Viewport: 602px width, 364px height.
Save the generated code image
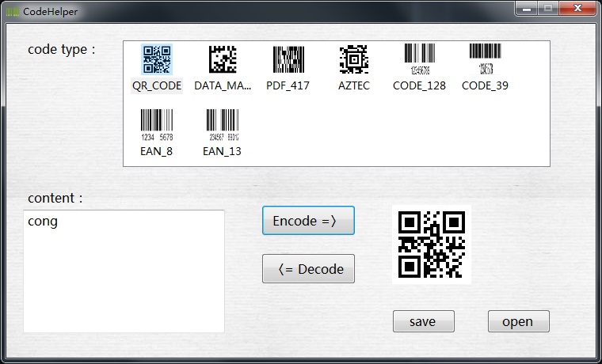[424, 321]
